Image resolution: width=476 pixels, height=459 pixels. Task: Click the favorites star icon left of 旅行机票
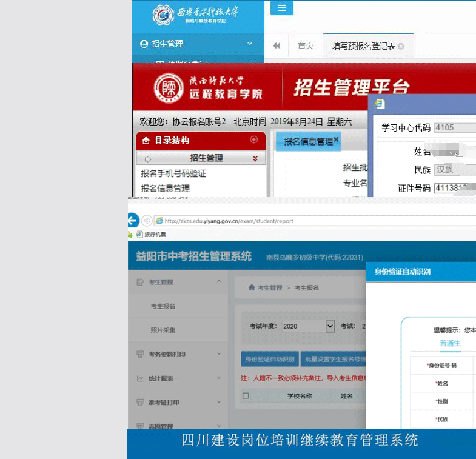click(x=130, y=235)
